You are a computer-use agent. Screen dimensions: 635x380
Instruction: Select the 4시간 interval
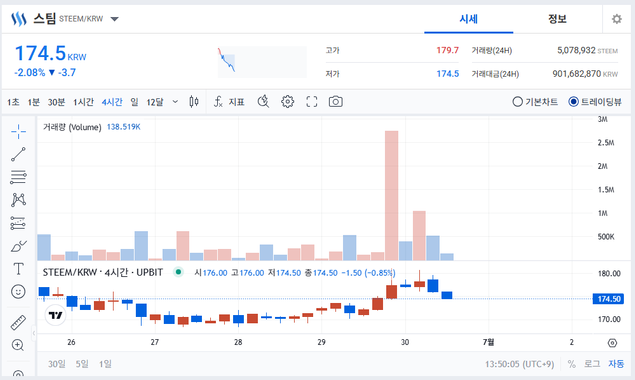pos(112,102)
